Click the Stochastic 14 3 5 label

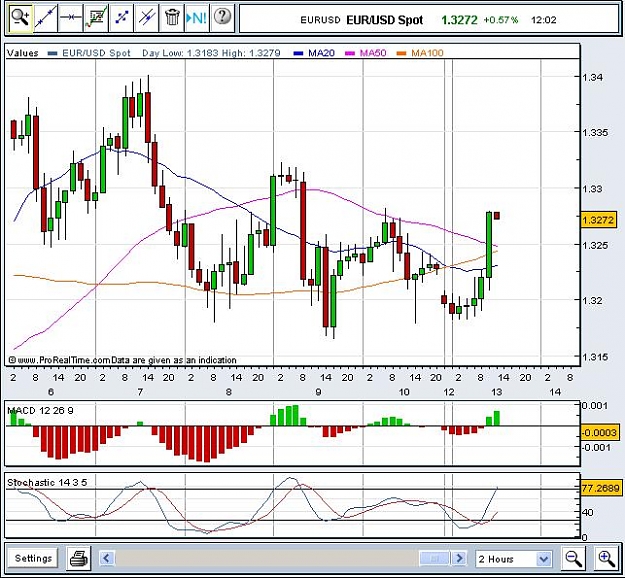click(x=47, y=483)
